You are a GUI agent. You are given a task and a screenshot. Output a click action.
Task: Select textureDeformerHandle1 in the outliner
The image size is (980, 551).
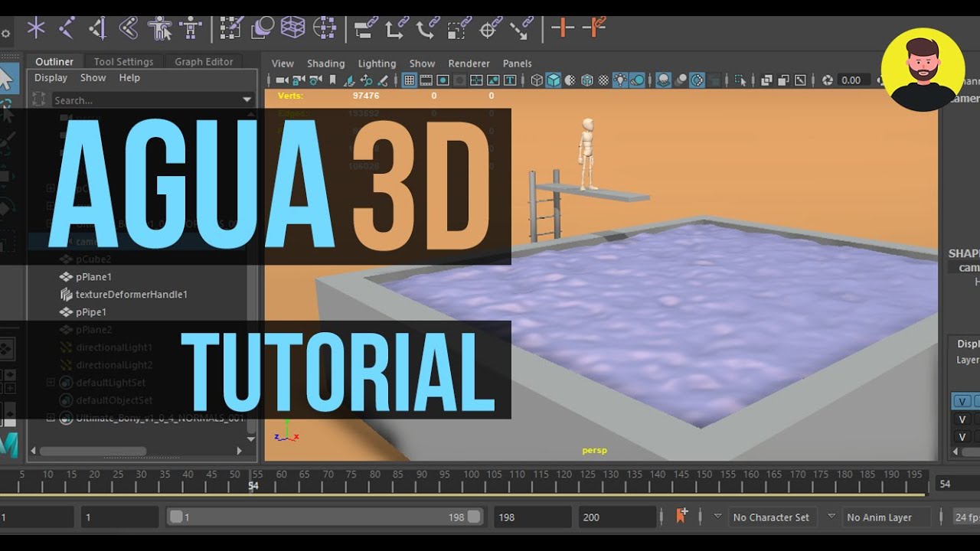pos(131,295)
